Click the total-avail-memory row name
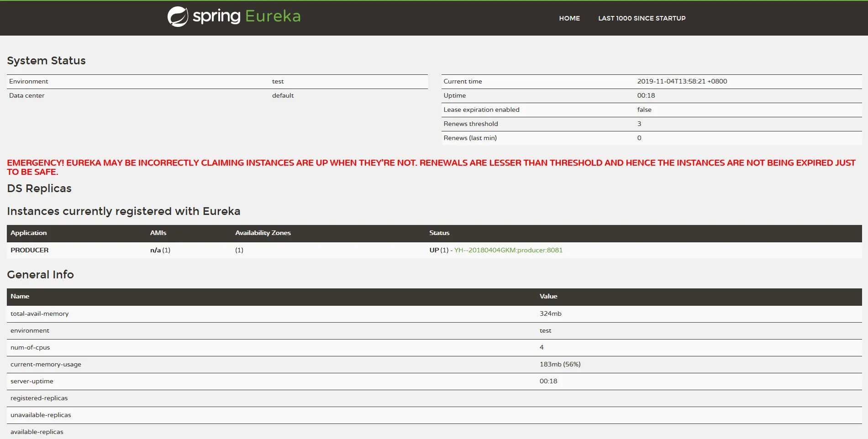Image resolution: width=868 pixels, height=439 pixels. tap(40, 314)
